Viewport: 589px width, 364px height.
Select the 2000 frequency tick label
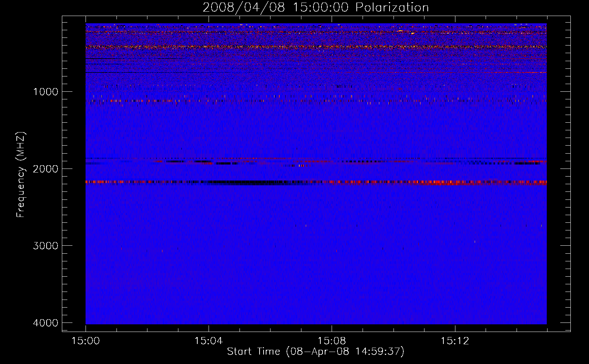click(x=46, y=169)
